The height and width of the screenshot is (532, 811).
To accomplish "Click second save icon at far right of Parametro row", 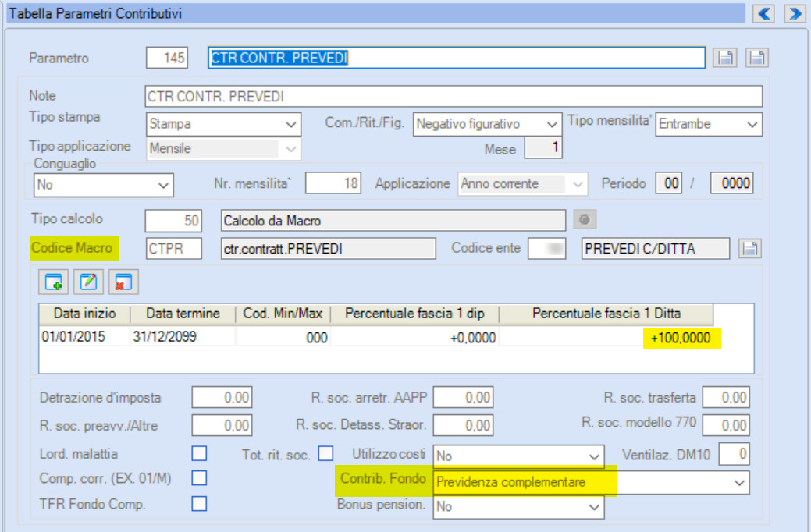I will click(756, 58).
